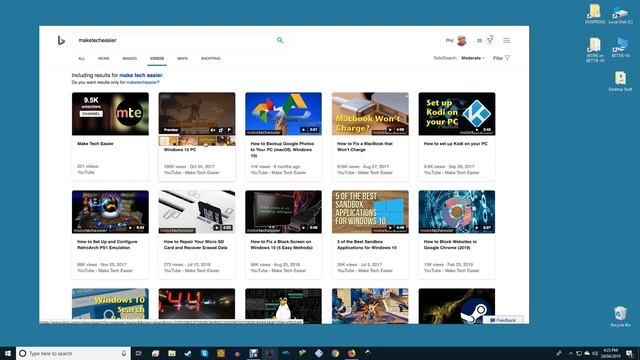Select the Local Disk desktop shortcut
This screenshot has width=640, height=360.
[x=620, y=14]
